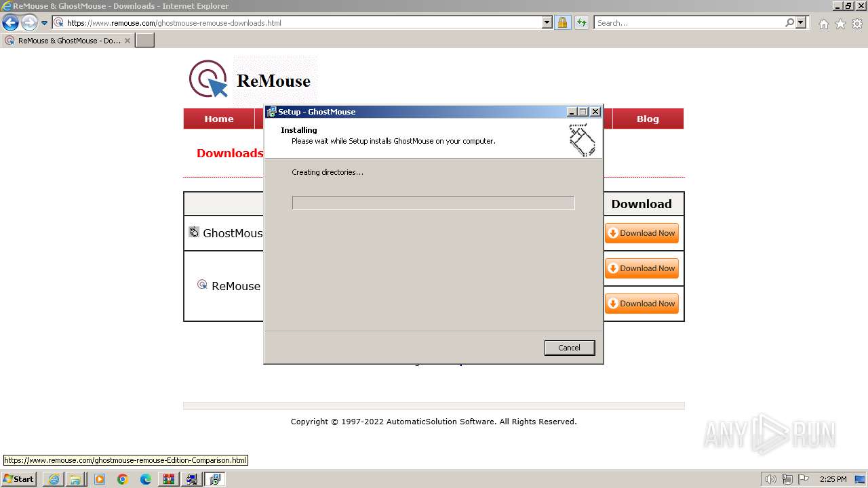Screen dimensions: 868x488
Task: Refresh the page with refresh icon
Action: 581,22
